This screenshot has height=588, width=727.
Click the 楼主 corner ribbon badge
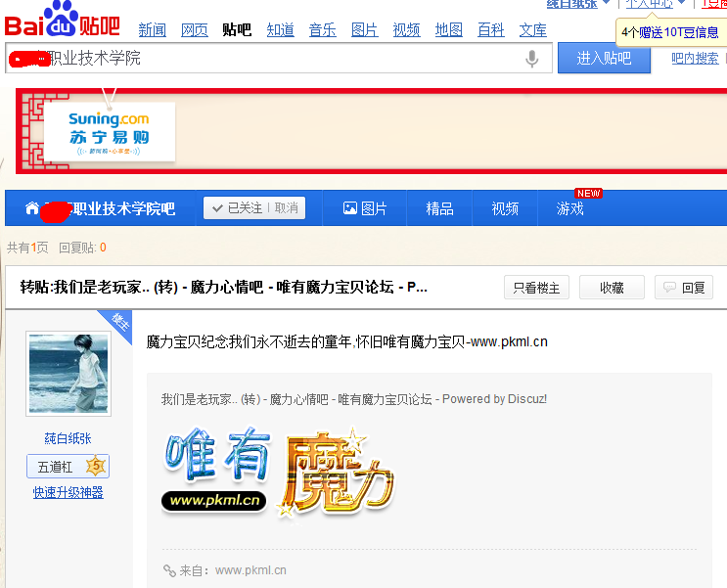tap(117, 323)
